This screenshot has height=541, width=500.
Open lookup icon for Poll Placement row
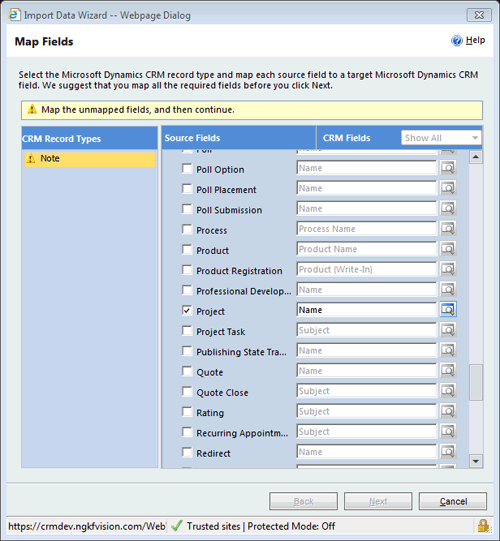tap(448, 188)
